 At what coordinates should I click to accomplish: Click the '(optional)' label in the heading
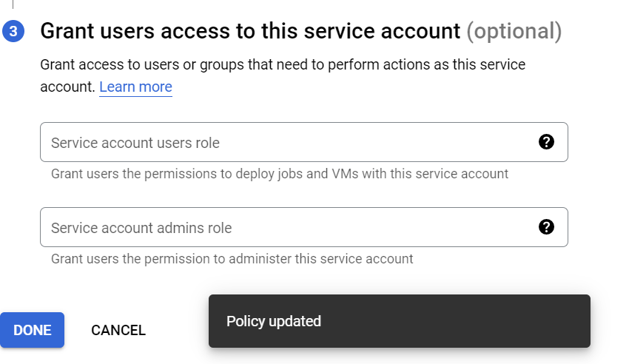pyautogui.click(x=514, y=31)
